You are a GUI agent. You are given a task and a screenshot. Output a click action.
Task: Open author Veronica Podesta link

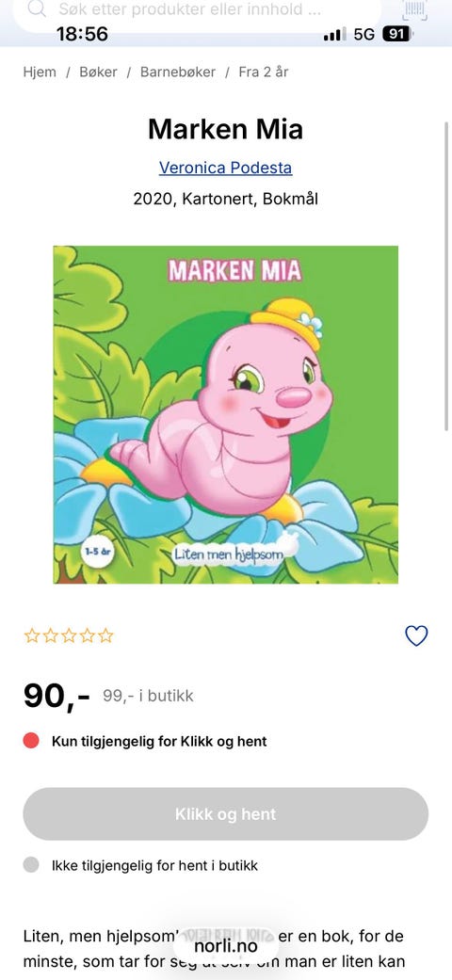pos(226,168)
